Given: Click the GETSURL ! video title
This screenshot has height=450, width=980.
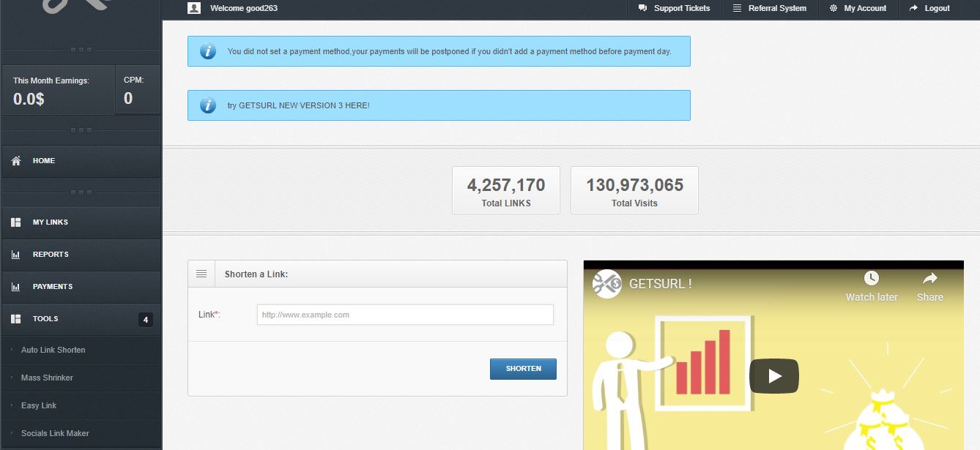Looking at the screenshot, I should (660, 284).
